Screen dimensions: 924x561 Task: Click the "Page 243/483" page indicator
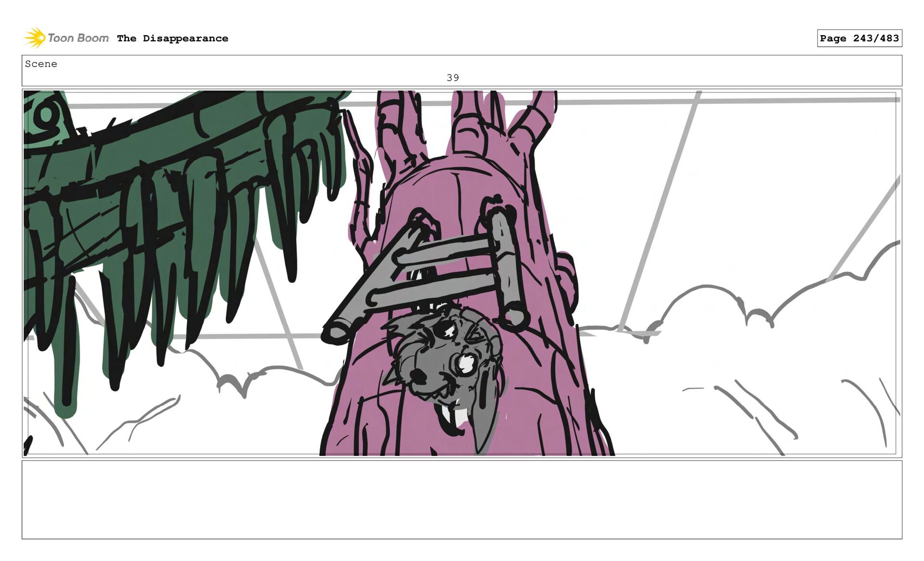tap(859, 38)
